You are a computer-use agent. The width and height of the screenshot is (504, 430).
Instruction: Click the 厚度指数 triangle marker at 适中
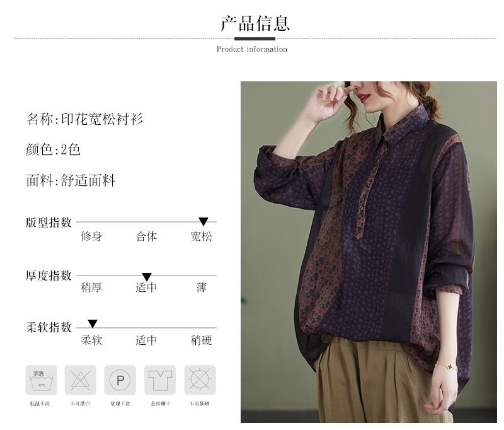point(147,277)
